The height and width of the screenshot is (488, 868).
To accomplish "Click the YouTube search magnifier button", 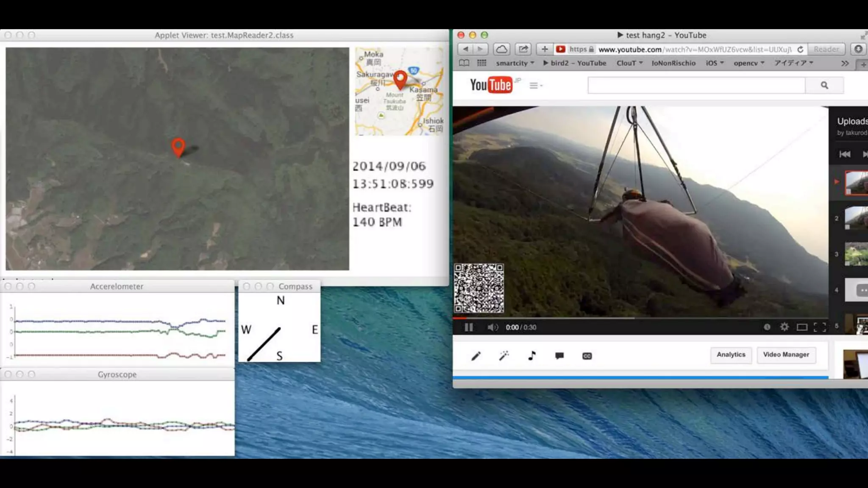I will pyautogui.click(x=824, y=85).
